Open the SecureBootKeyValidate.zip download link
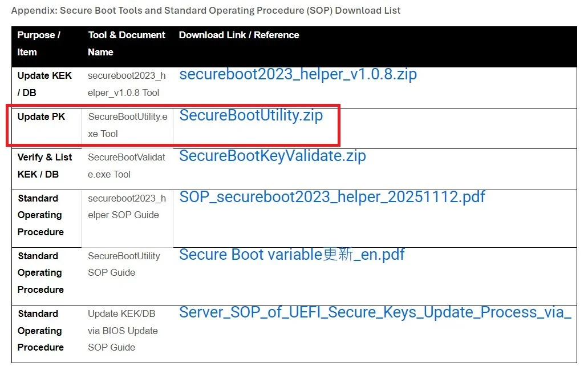This screenshot has height=378, width=588. coord(273,156)
